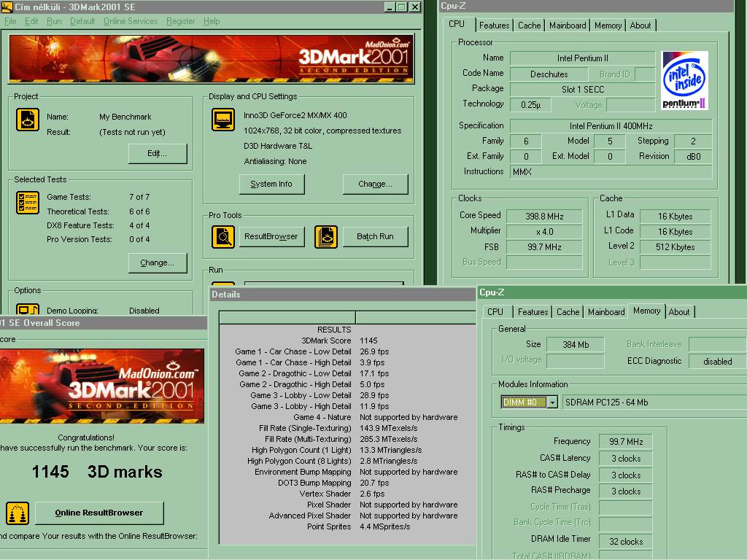Open Features tab in bottom Cpu-Z window
This screenshot has width=747, height=560.
(533, 312)
